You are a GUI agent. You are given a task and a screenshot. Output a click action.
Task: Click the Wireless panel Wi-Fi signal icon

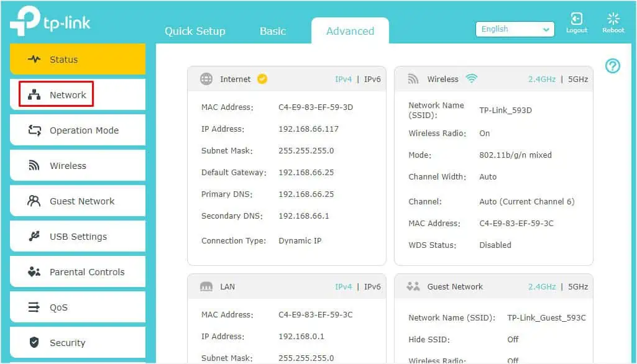point(471,79)
